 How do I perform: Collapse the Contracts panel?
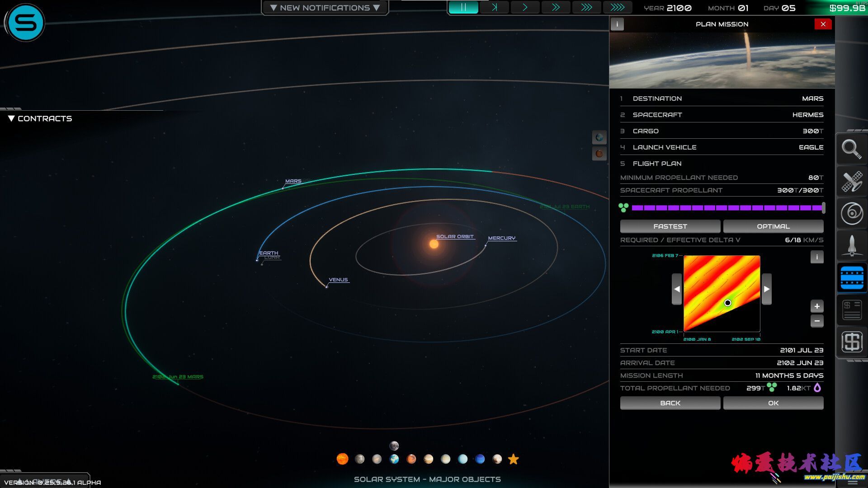(40, 118)
